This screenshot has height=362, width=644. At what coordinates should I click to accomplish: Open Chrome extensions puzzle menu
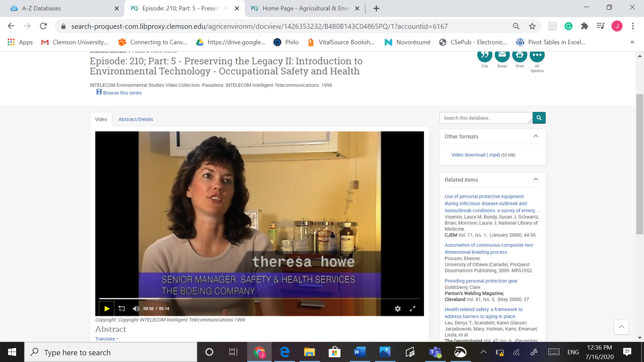[585, 26]
